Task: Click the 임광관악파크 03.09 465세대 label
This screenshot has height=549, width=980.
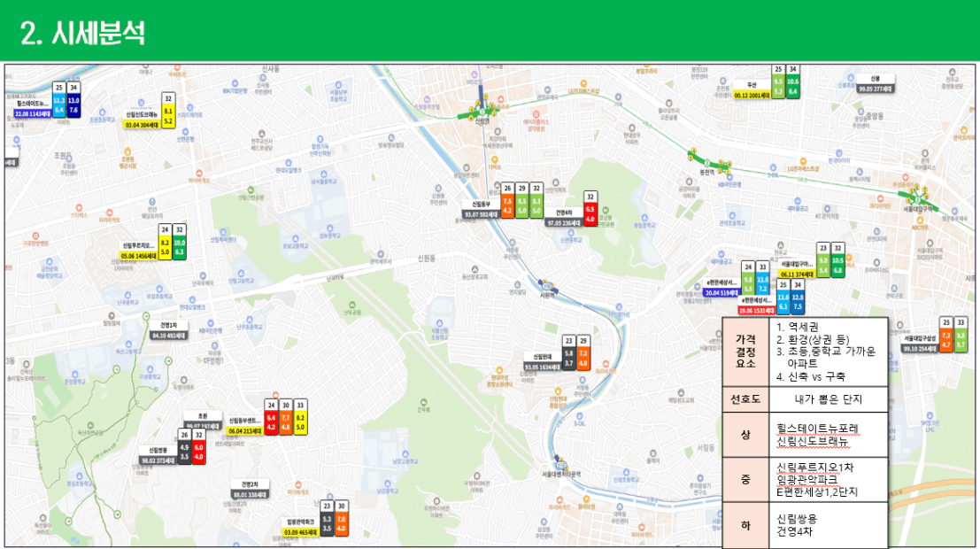Action: coord(301,527)
